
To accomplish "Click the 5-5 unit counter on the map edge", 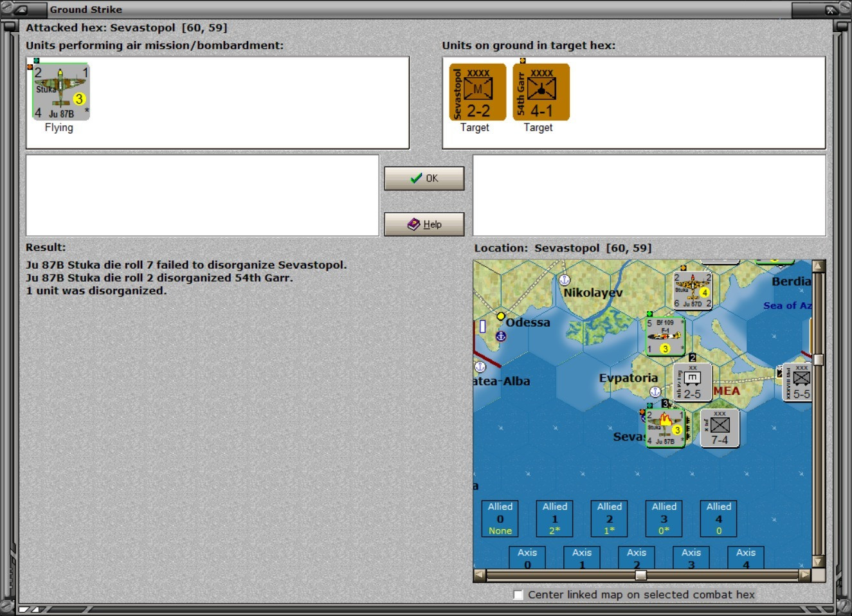I will 797,383.
